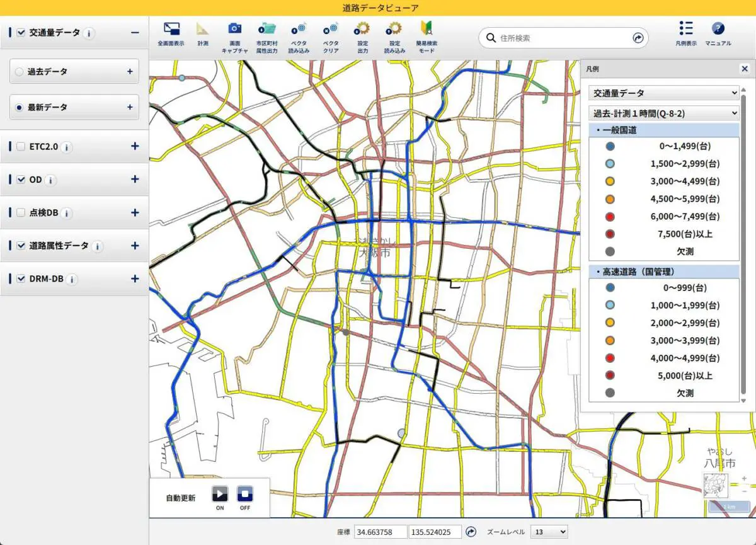Click the 2,000～2,999(台) legend text
This screenshot has width=756, height=545.
685,323
